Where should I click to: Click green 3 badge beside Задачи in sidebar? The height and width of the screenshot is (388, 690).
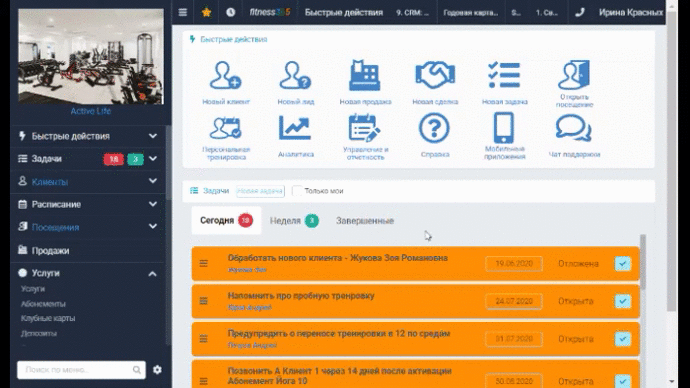(136, 159)
